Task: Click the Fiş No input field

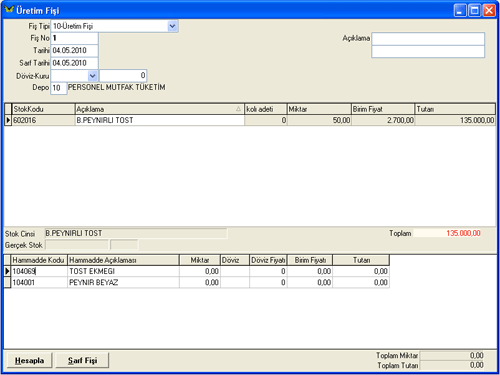Action: pyautogui.click(x=74, y=38)
